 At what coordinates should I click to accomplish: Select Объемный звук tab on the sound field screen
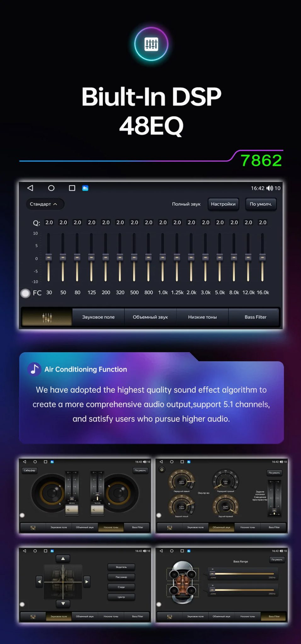coord(85,617)
